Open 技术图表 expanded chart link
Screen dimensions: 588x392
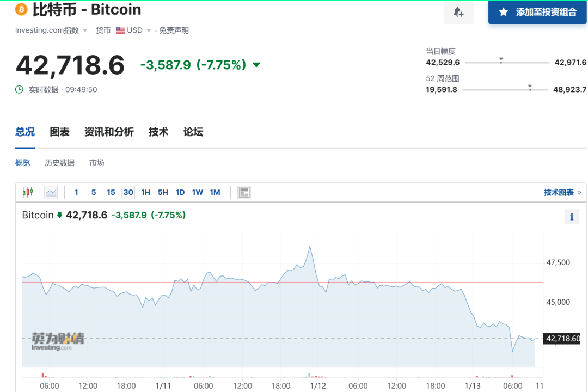point(562,192)
